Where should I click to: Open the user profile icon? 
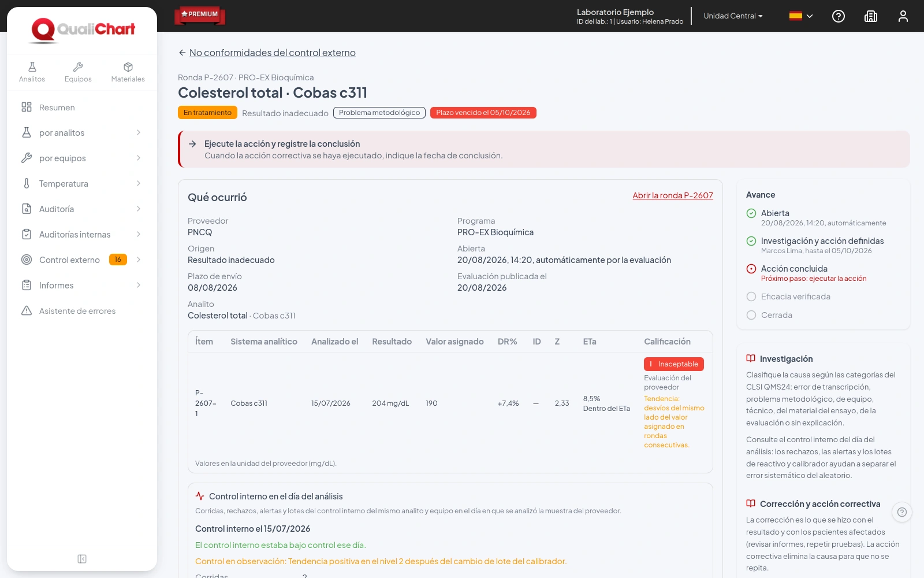tap(903, 16)
